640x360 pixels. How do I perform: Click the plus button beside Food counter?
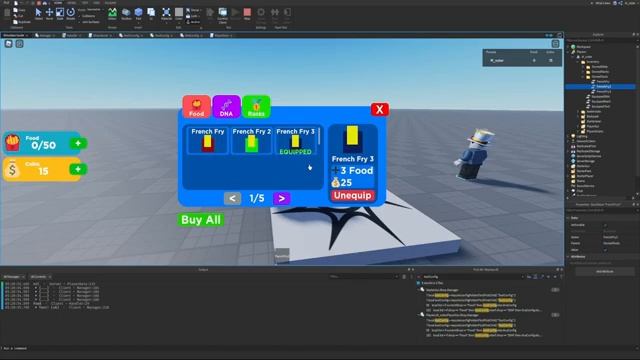(78, 143)
